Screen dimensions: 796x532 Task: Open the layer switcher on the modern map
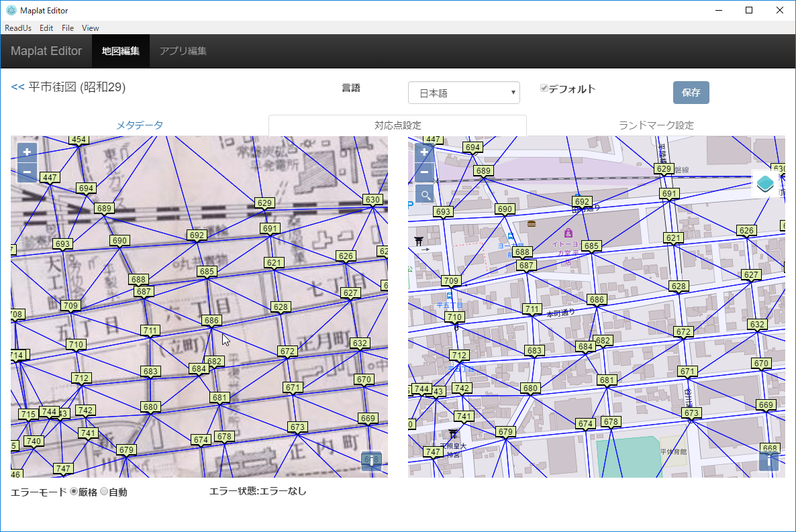pos(764,184)
